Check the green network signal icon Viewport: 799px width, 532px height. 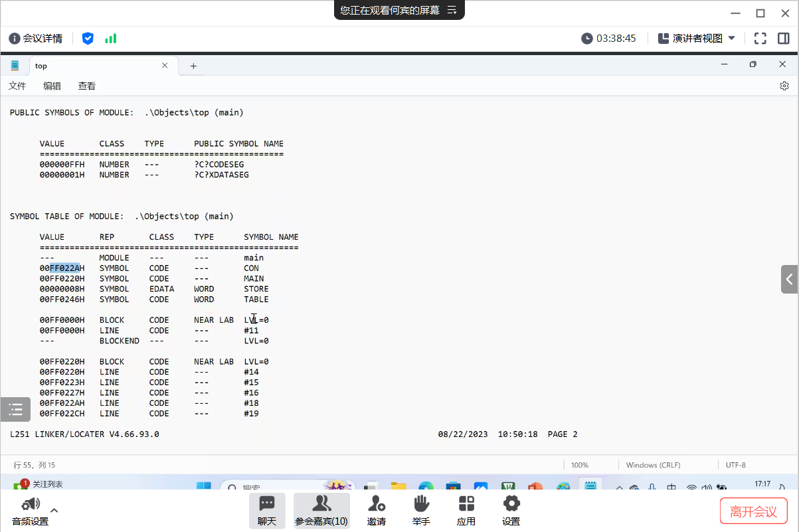coord(110,39)
